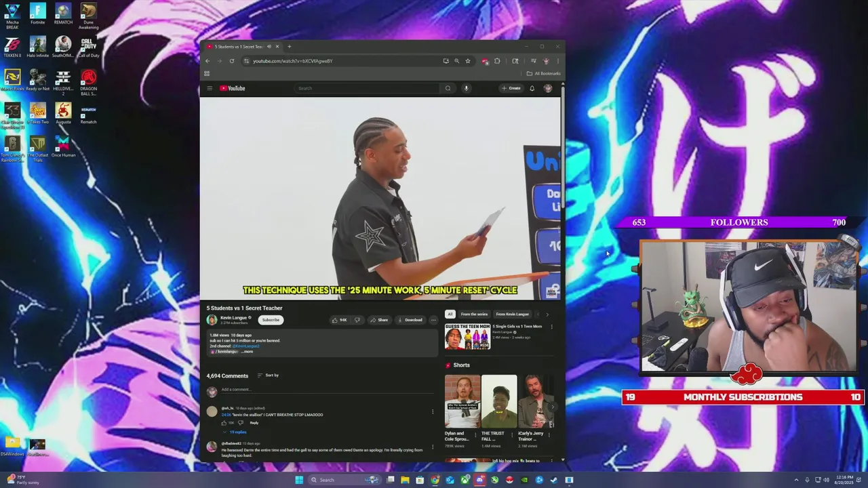
Task: Expand the description with "...more"
Action: 247,352
